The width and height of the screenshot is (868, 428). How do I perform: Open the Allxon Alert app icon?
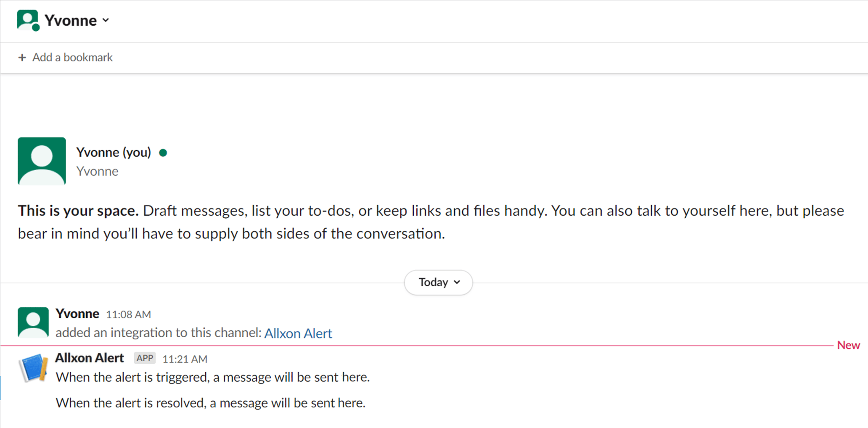pos(34,367)
